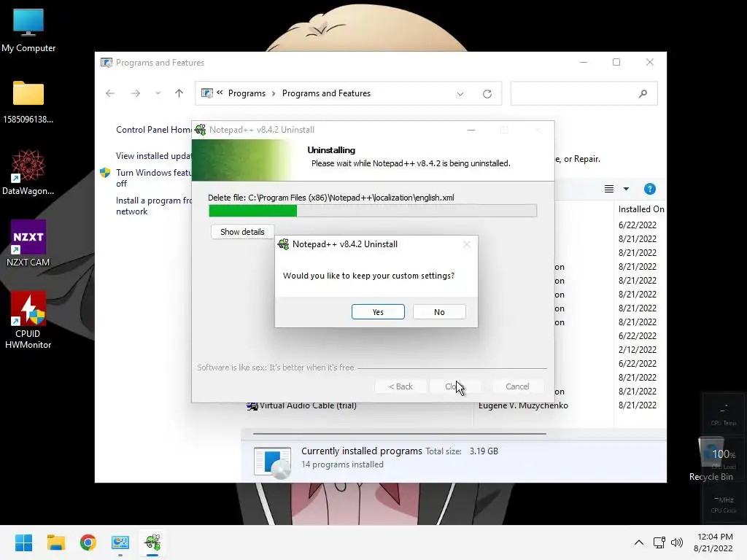Click the 3.19 GB total size value
The width and height of the screenshot is (747, 560).
tap(484, 451)
